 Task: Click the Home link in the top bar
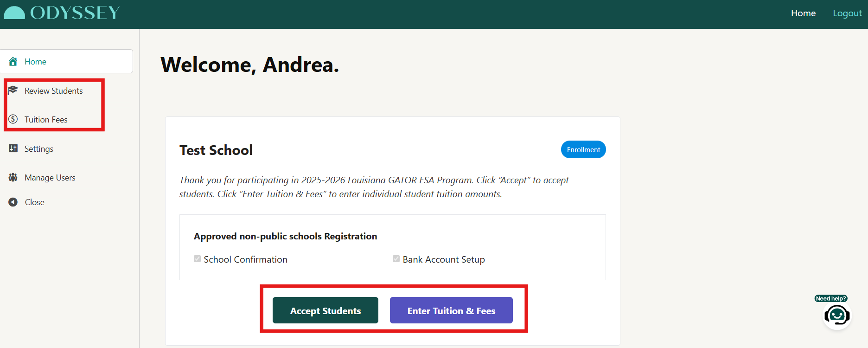pyautogui.click(x=803, y=13)
